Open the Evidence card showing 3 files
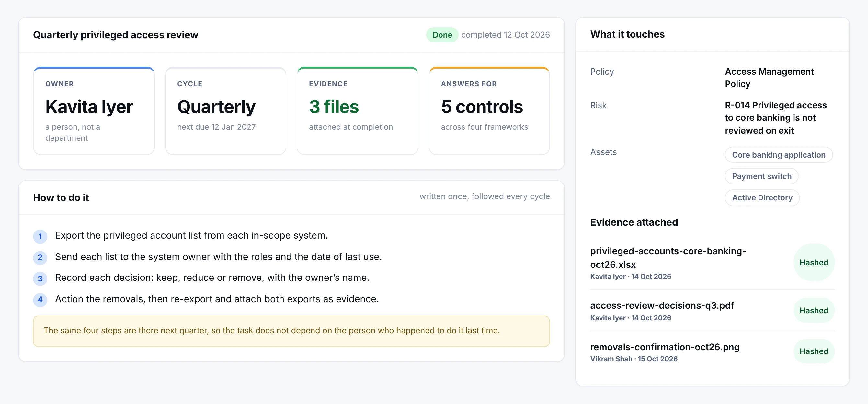868x404 pixels. (358, 111)
